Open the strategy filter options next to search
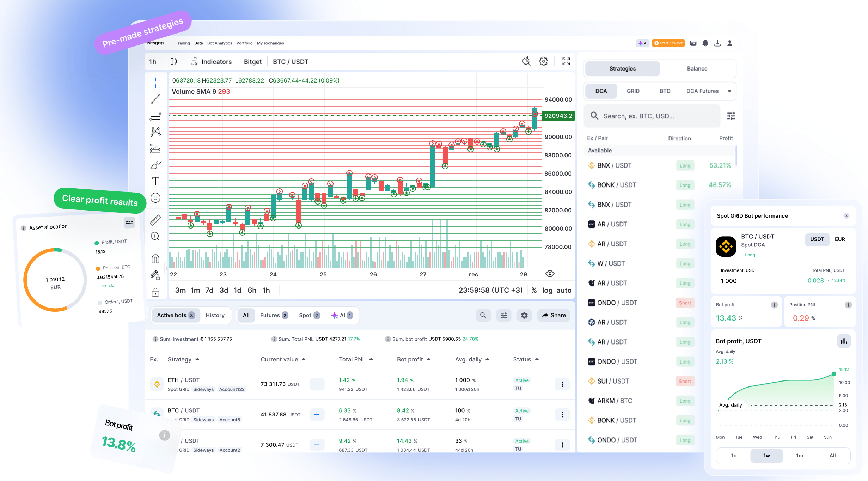868x481 pixels. point(731,116)
